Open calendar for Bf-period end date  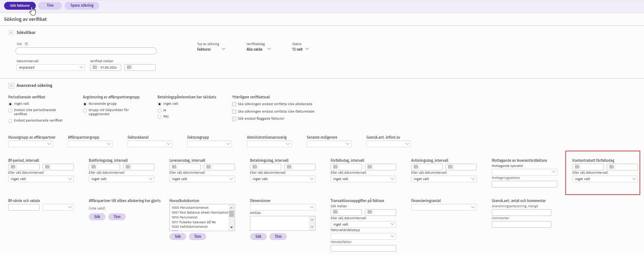tap(47, 167)
